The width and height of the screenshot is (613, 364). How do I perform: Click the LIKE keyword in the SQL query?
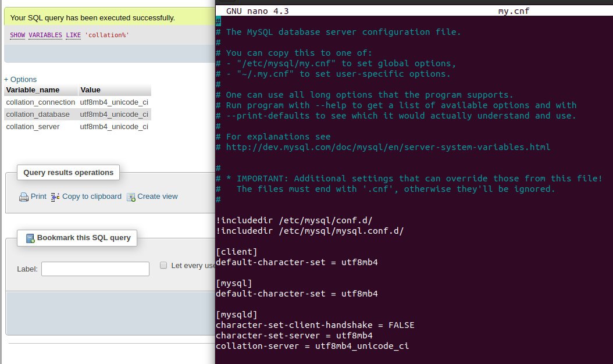(73, 35)
